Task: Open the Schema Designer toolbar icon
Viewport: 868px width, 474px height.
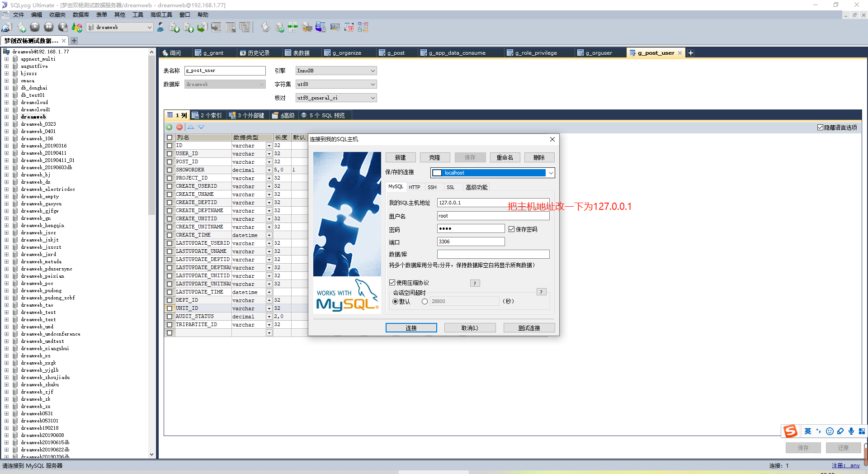Action: [x=363, y=28]
